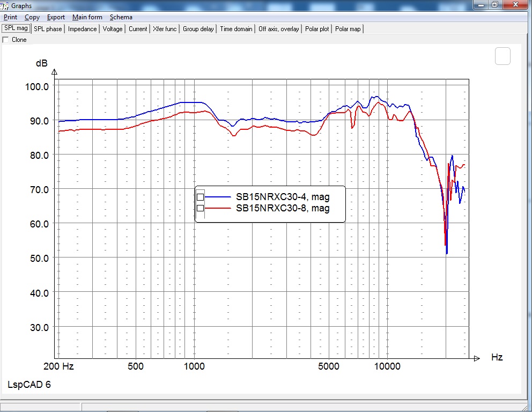The height and width of the screenshot is (412, 532).
Task: Click the empty rounded button top-right of graph
Action: coord(503,56)
